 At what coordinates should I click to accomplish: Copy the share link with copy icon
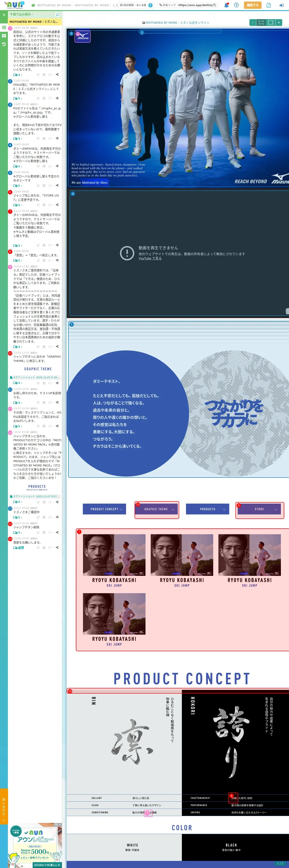(215, 5)
